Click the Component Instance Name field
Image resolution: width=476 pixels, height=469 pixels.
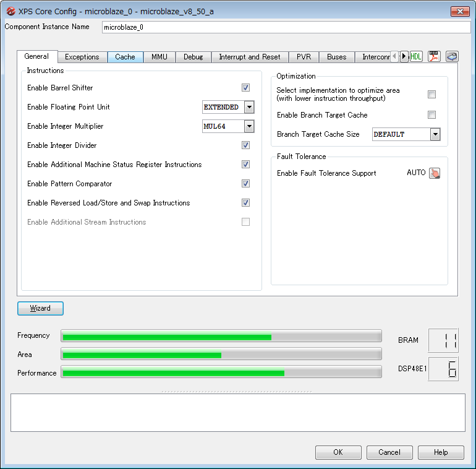(286, 27)
